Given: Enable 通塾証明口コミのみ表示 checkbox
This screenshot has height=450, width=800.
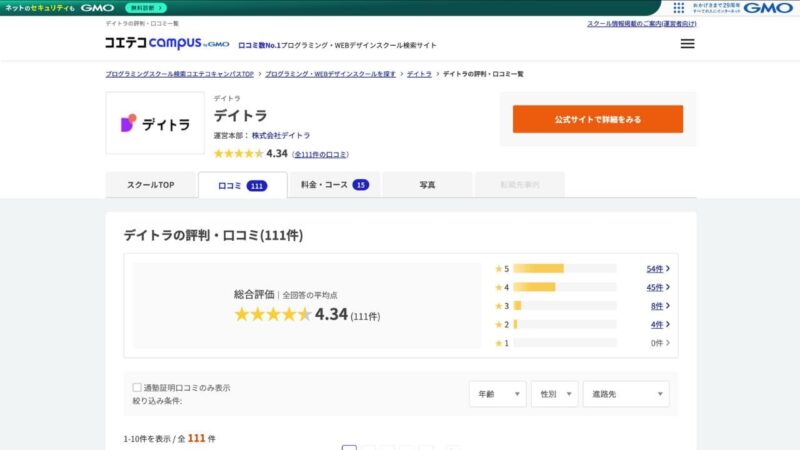Looking at the screenshot, I should (x=137, y=388).
